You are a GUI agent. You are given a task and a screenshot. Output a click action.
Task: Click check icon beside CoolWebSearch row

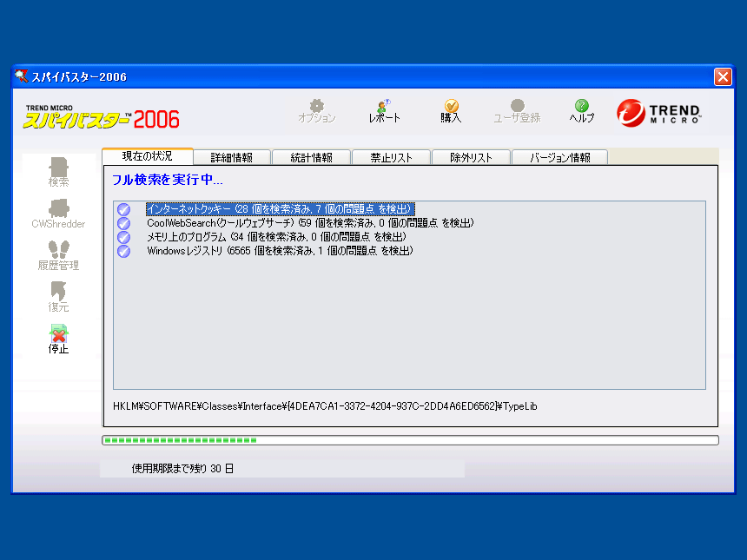[x=124, y=223]
